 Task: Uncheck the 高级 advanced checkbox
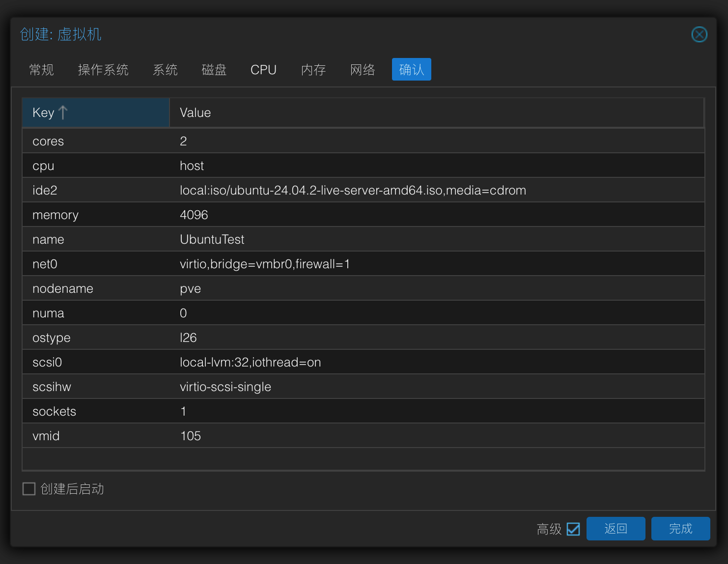(x=573, y=529)
